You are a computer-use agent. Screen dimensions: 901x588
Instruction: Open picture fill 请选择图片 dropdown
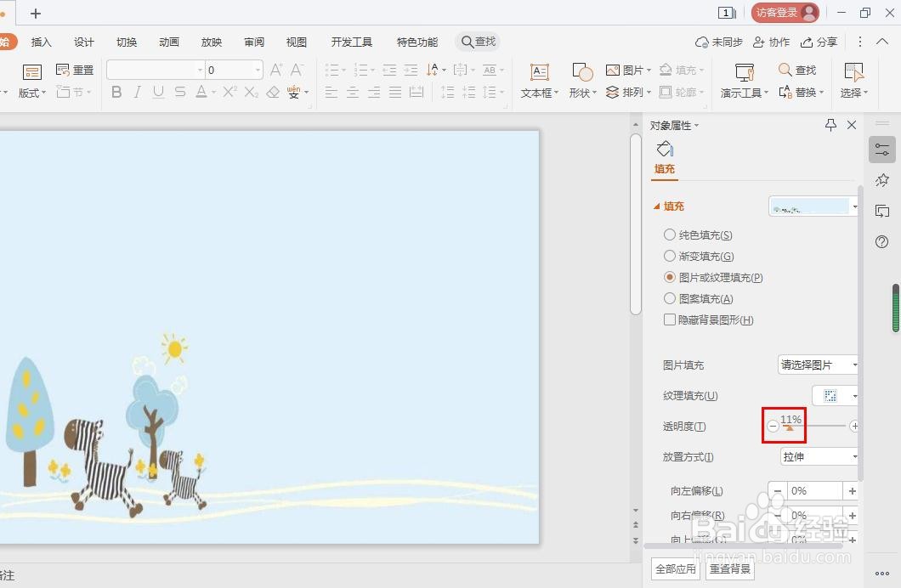[818, 365]
